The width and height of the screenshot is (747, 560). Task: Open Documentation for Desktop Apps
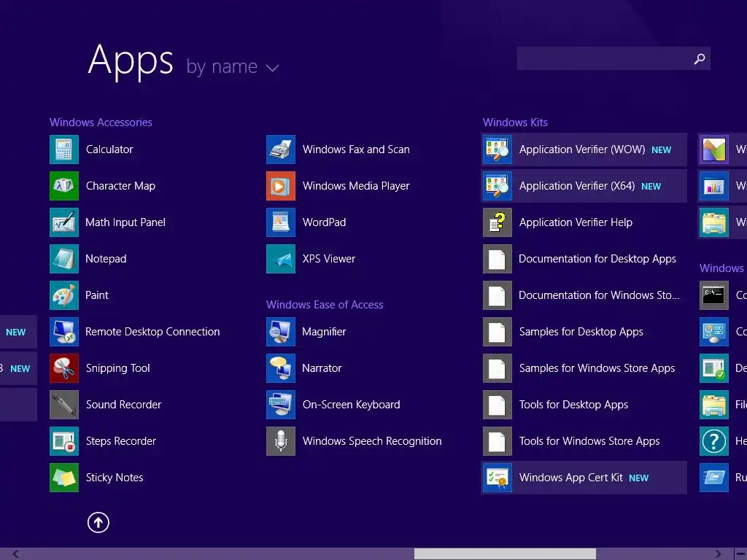[x=584, y=259]
